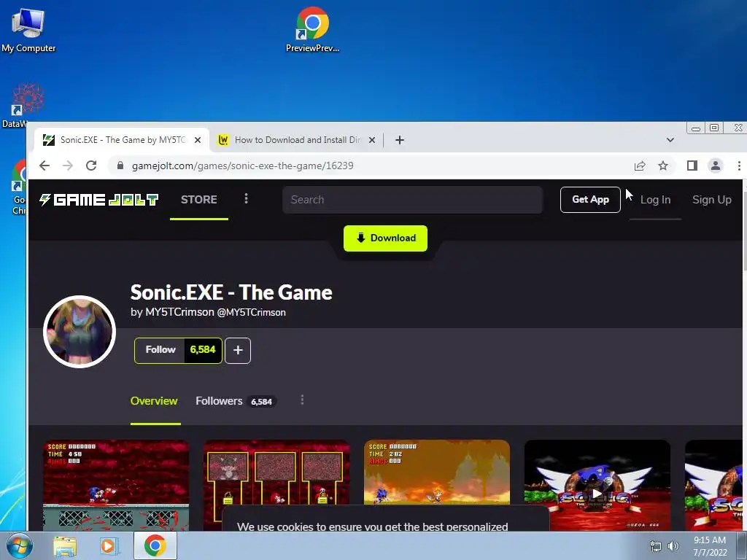Click the 6,584 follower count beside Follow
747x560 pixels.
pyautogui.click(x=203, y=350)
